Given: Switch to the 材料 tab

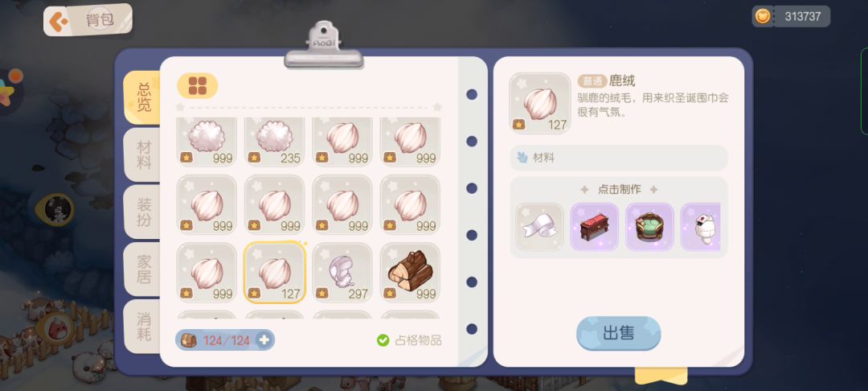Looking at the screenshot, I should 143,155.
